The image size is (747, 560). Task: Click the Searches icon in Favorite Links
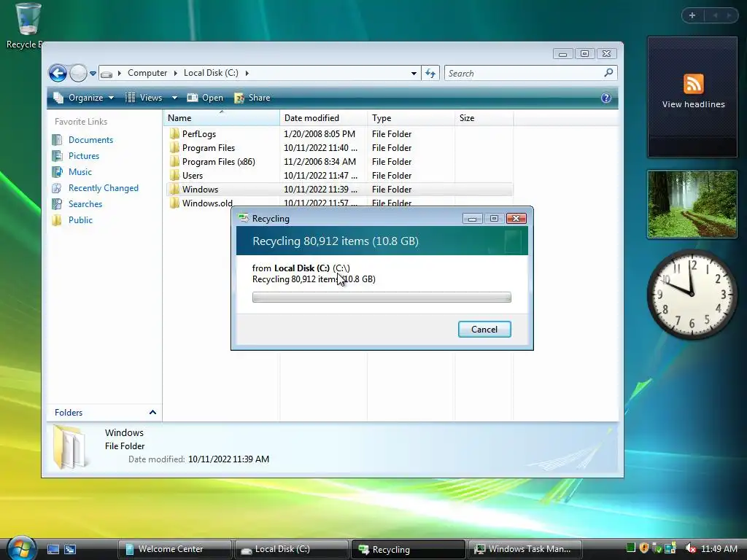[57, 204]
